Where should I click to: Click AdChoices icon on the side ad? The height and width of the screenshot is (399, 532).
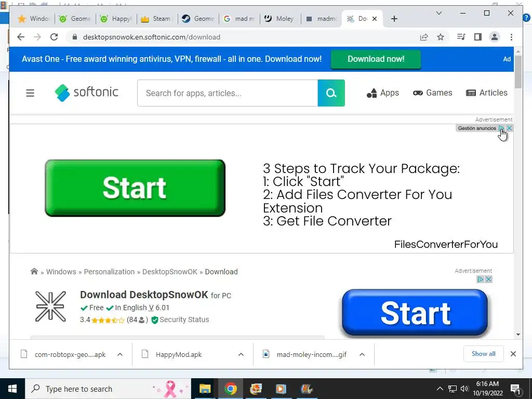pyautogui.click(x=481, y=279)
